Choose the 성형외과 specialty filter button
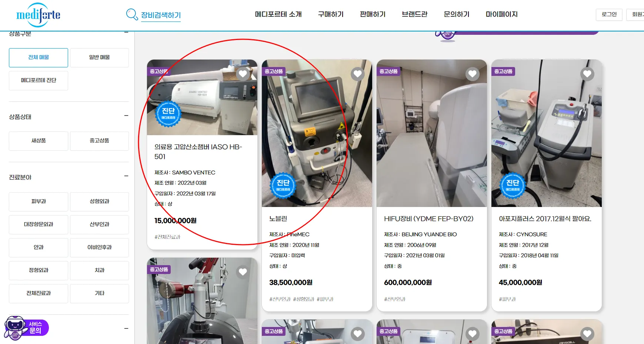Image resolution: width=644 pixels, height=344 pixels. point(99,202)
